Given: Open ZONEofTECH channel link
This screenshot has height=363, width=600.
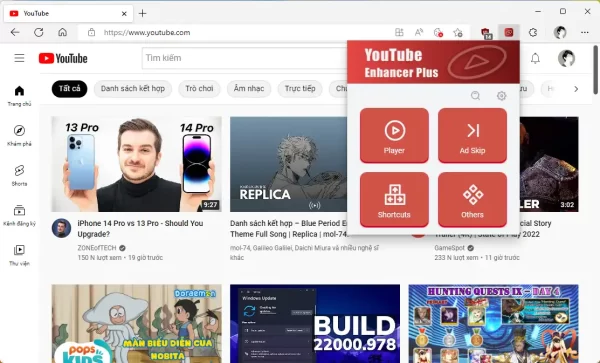Looking at the screenshot, I should pyautogui.click(x=97, y=248).
